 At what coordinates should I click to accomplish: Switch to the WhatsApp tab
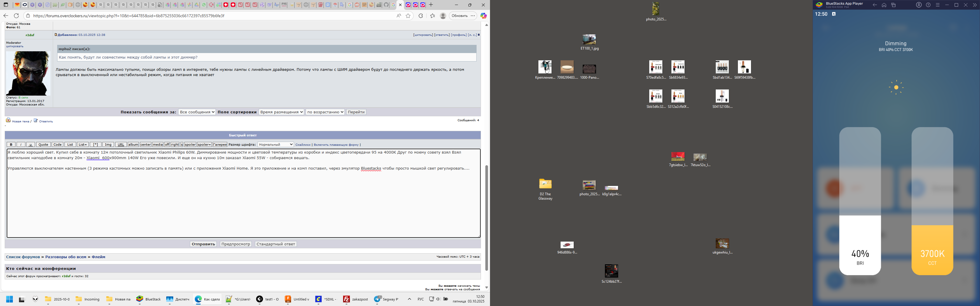[204, 5]
